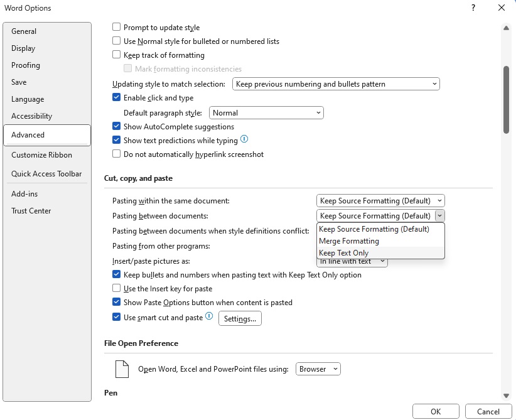Open smart cut and paste Settings

pyautogui.click(x=240, y=319)
